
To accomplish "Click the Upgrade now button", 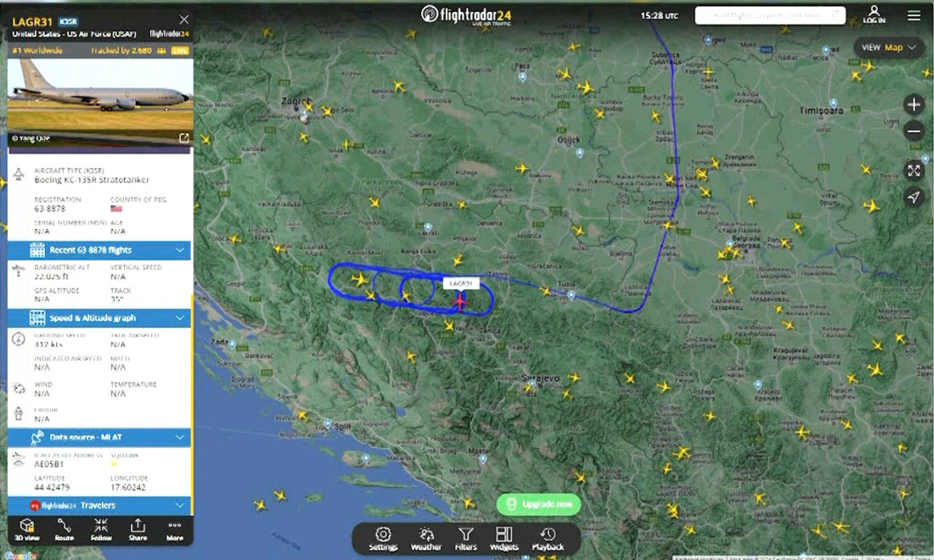I will click(x=538, y=504).
